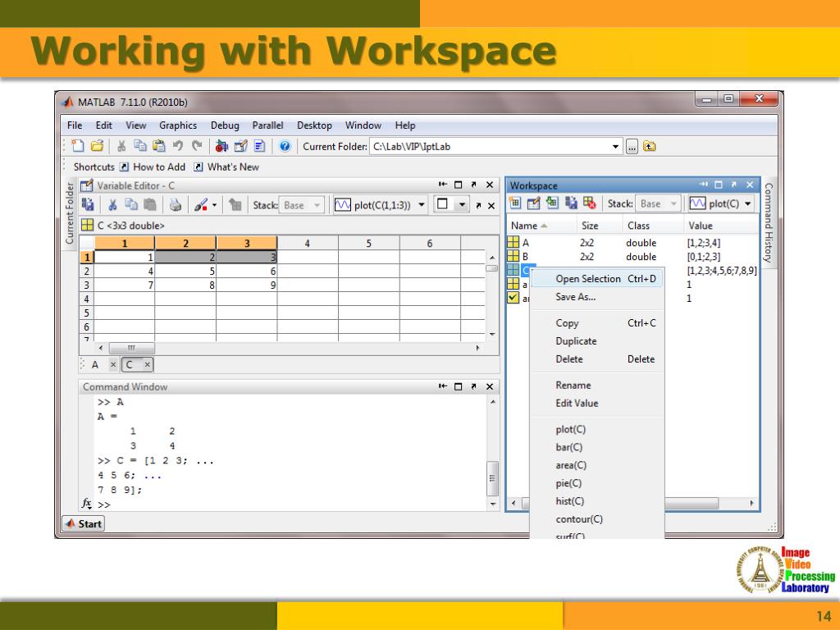
Task: Select variable B in Workspace list
Action: pos(632,257)
